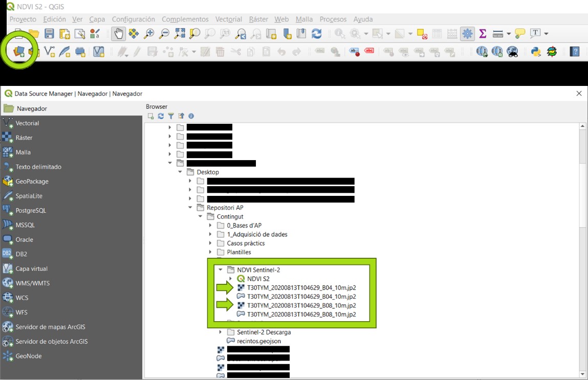
Task: Select the PostgreSQL source tab
Action: click(71, 210)
